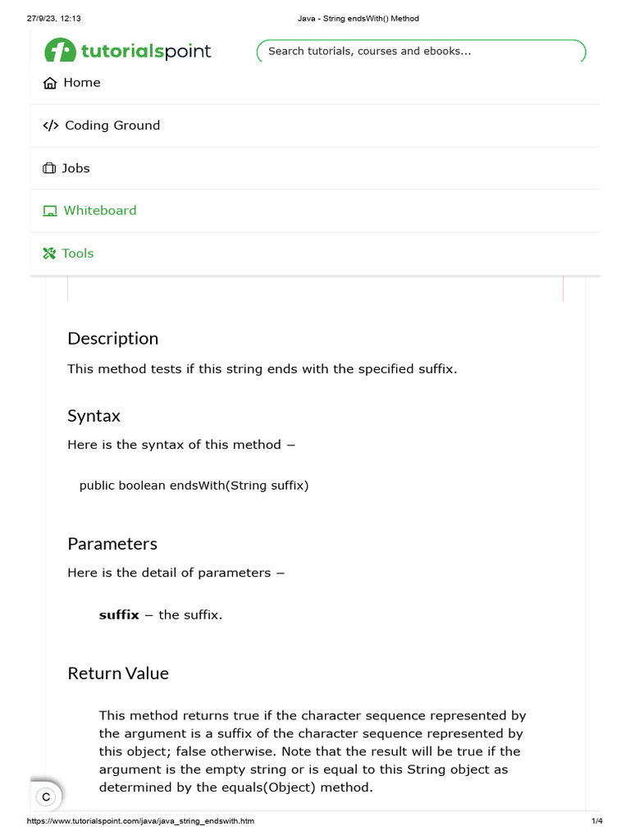The image size is (630, 840).
Task: Click the tutorialspoint logo icon
Action: coord(60,51)
